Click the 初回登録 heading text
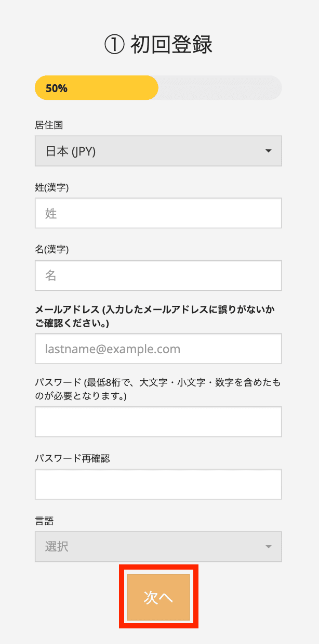This screenshot has width=319, height=644. (x=171, y=45)
